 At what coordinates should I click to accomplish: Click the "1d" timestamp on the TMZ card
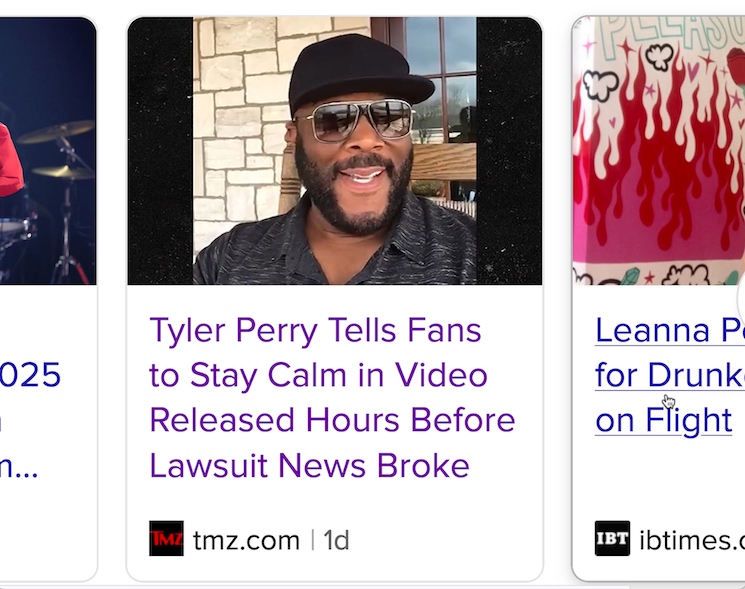tap(336, 541)
